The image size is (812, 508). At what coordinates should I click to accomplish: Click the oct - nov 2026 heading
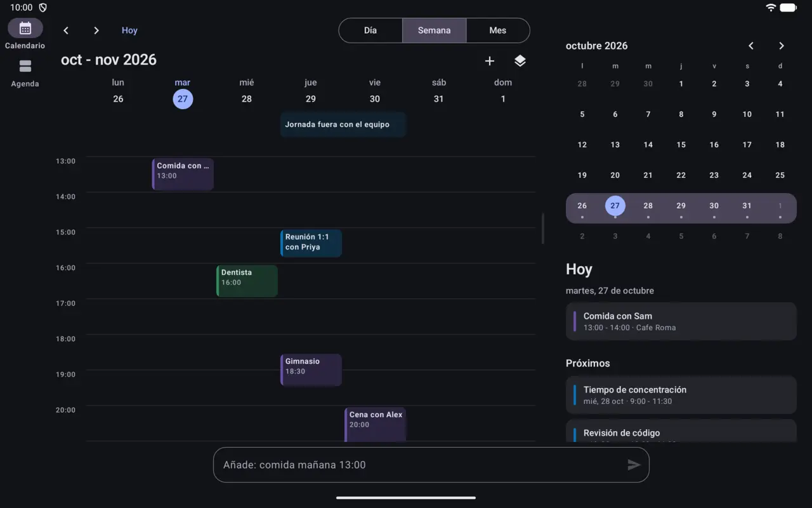[x=108, y=60]
